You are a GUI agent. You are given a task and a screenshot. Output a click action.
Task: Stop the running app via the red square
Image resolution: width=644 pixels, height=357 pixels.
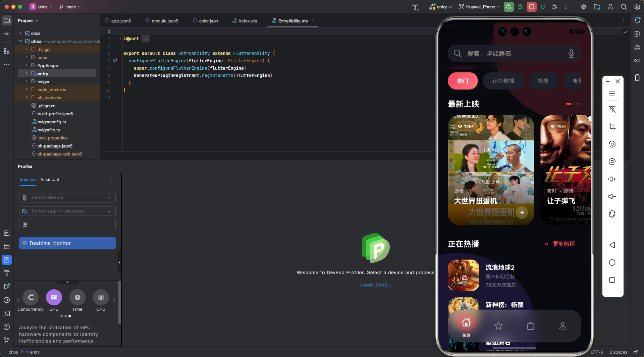[x=531, y=7]
